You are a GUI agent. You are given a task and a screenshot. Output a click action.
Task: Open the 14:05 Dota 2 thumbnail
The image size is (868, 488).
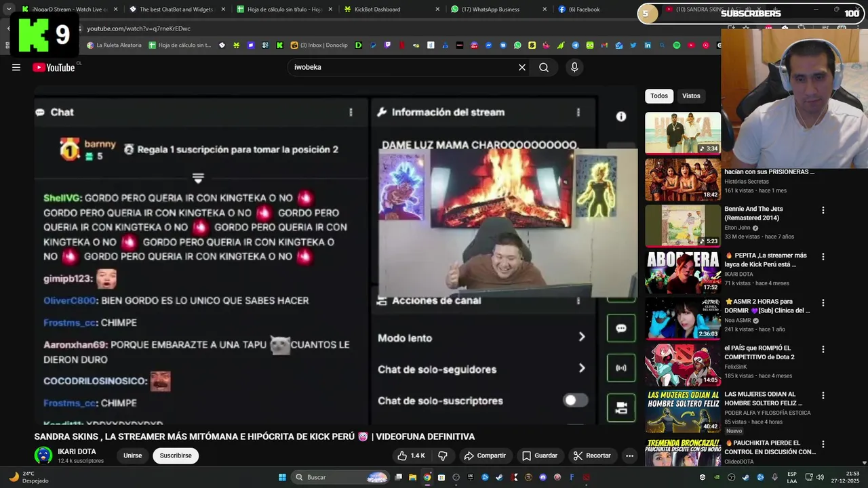coord(683,364)
